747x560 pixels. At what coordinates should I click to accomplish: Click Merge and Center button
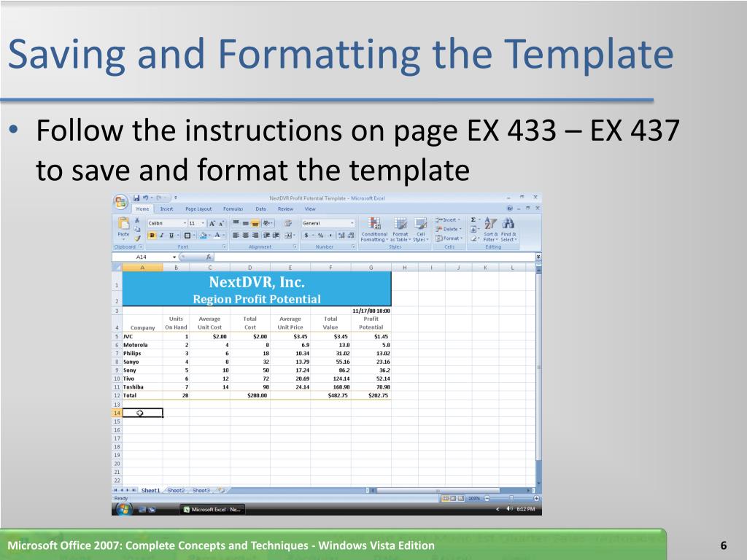point(289,236)
